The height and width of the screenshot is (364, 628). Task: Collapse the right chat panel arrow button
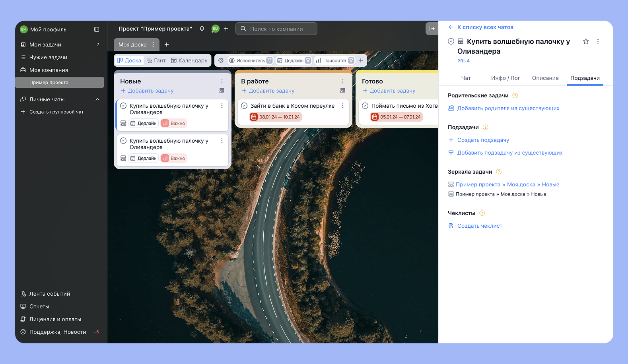click(x=432, y=29)
